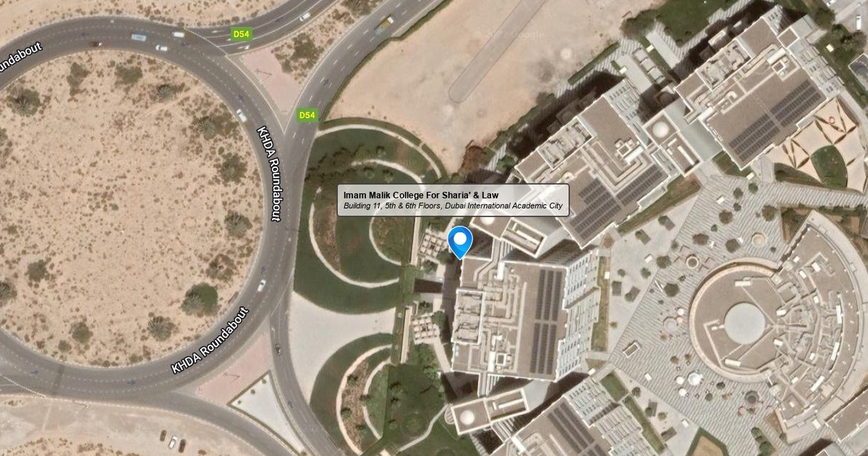This screenshot has width=868, height=456.
Task: Click the lower green D54 road shield
Action: pos(307,115)
